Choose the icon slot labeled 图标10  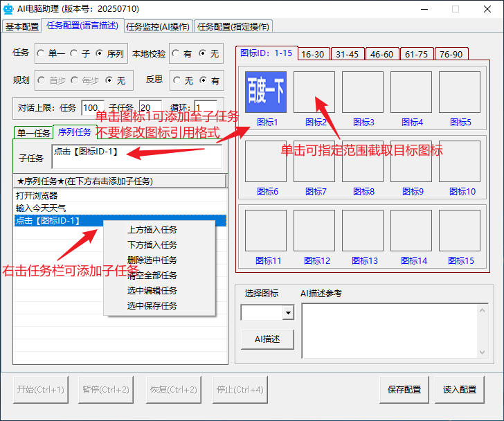point(460,161)
